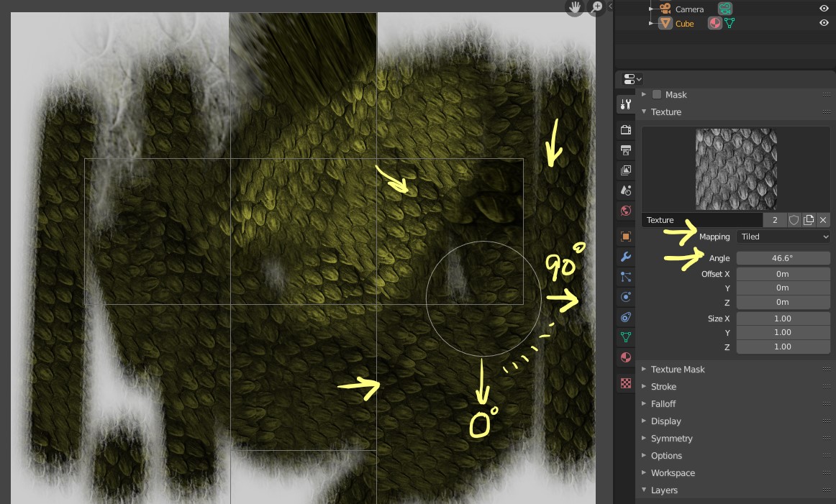Expand the Symmetry section
The width and height of the screenshot is (836, 504).
(x=671, y=438)
